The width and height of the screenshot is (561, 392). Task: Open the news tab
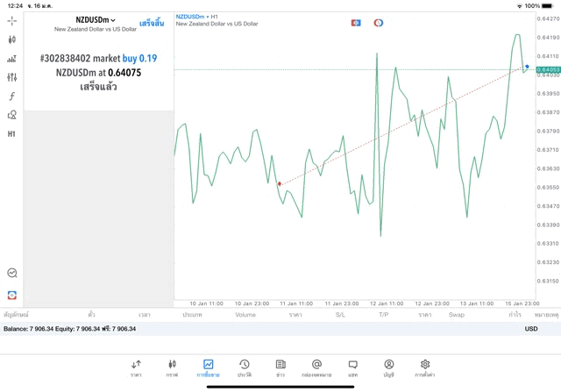coord(280,368)
